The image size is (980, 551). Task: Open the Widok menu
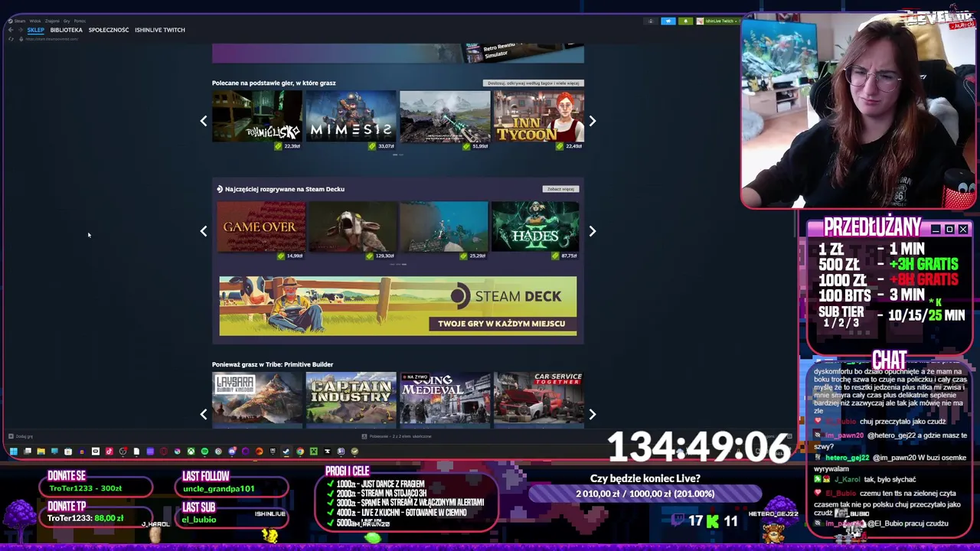[x=35, y=21]
